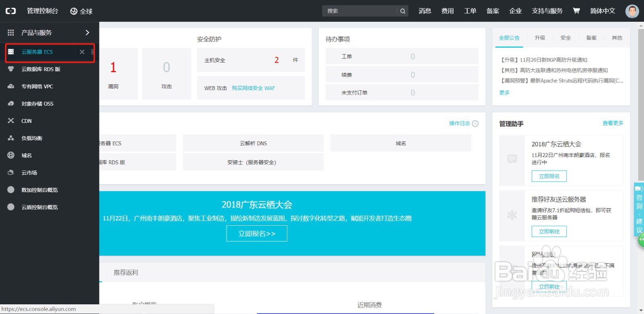Screen dimensions: 644x314
Task: Open 操作日志 link
Action: (460, 123)
